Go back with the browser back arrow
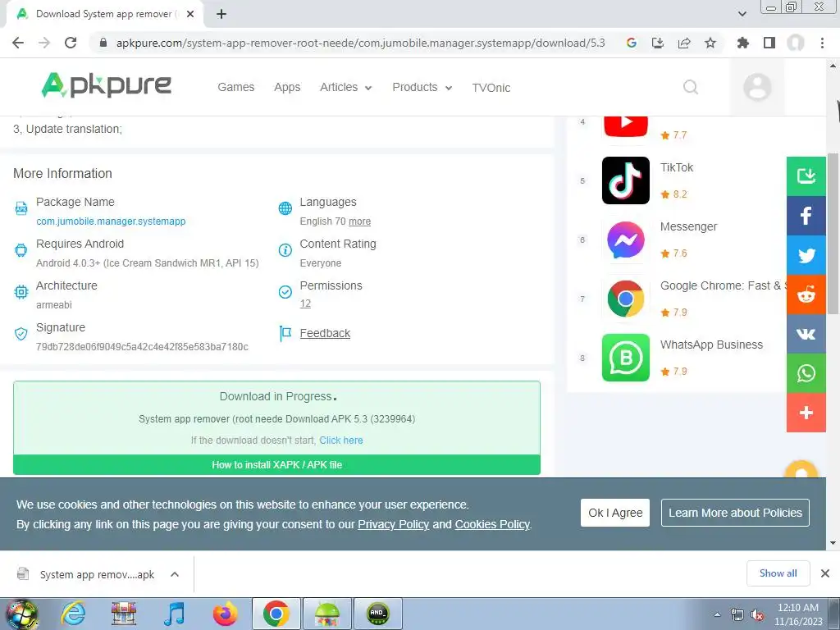This screenshot has height=630, width=840. [x=18, y=43]
